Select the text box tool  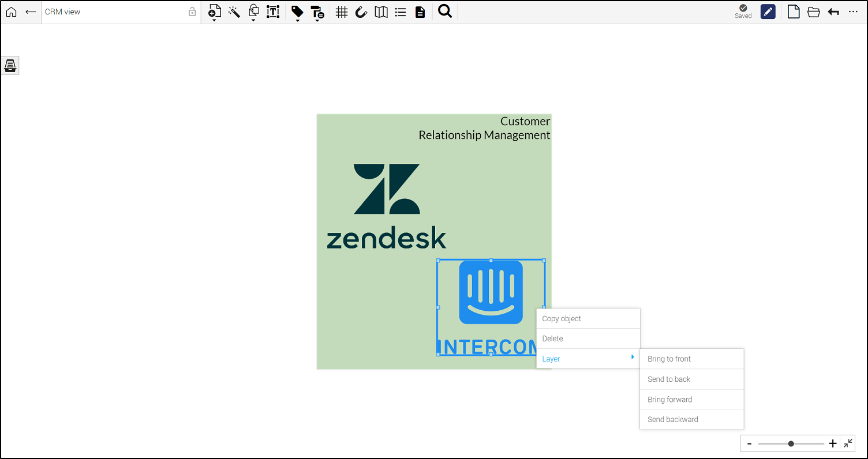point(273,12)
